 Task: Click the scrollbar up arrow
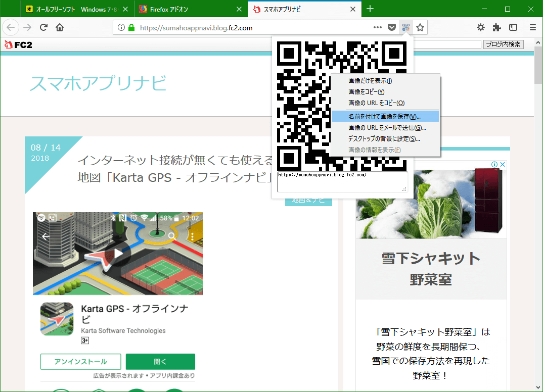pos(538,42)
